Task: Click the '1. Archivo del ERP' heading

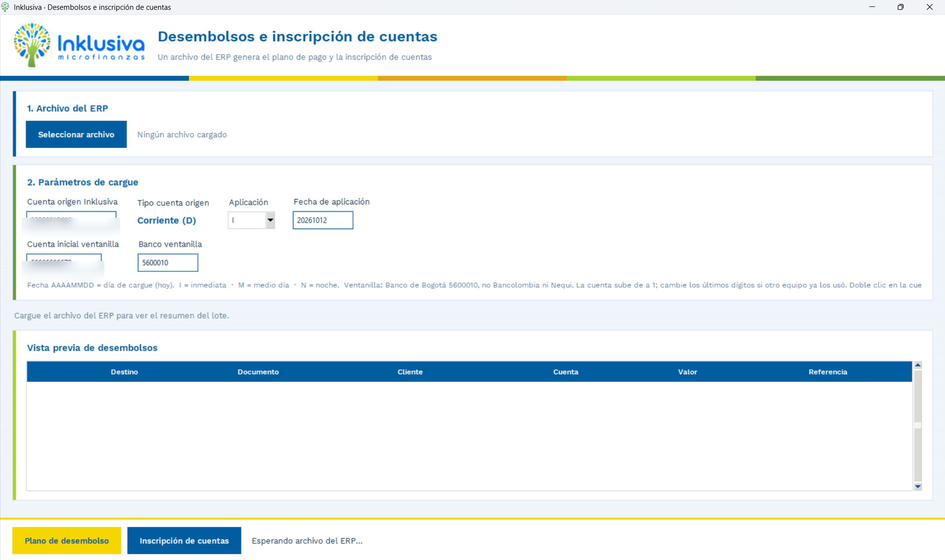Action: click(x=67, y=108)
